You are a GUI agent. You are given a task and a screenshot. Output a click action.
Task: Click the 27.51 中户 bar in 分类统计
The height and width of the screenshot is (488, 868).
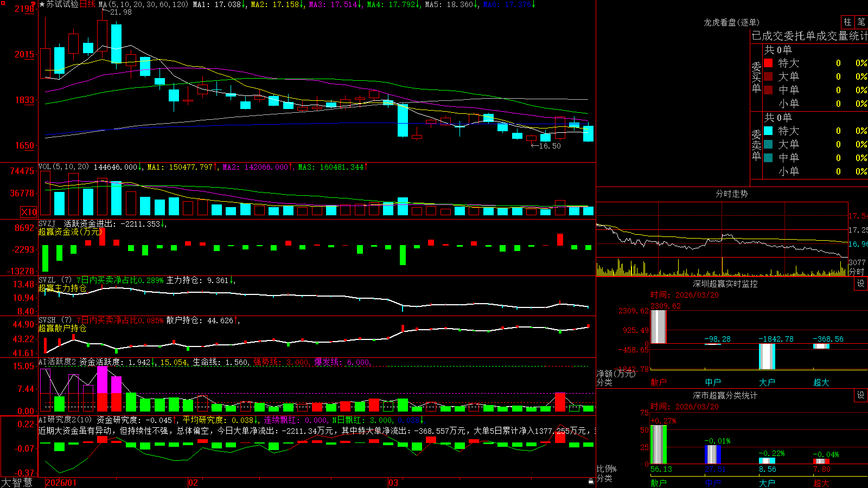(712, 454)
